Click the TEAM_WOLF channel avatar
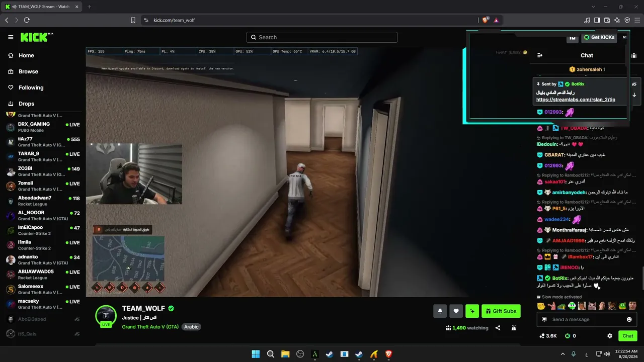The image size is (644, 362). click(x=106, y=315)
